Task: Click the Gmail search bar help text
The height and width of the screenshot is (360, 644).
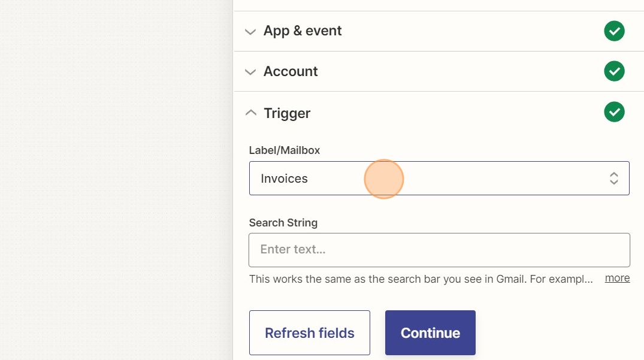Action: (421, 279)
